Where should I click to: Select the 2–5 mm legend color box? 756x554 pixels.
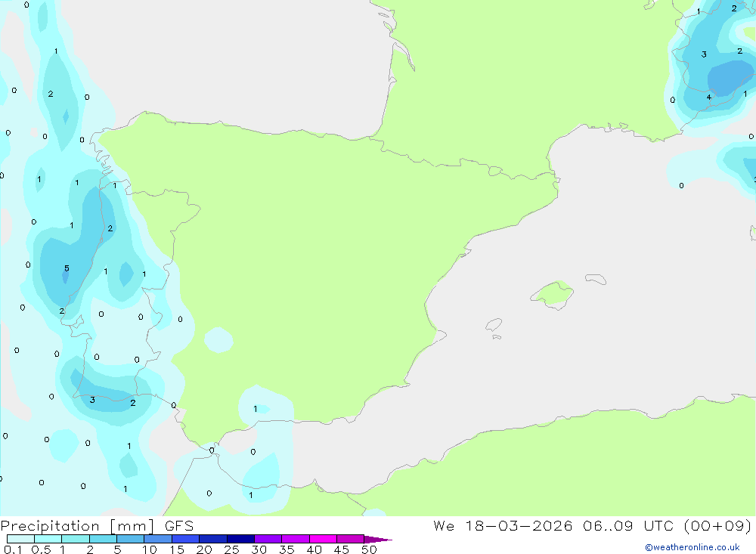(x=103, y=539)
